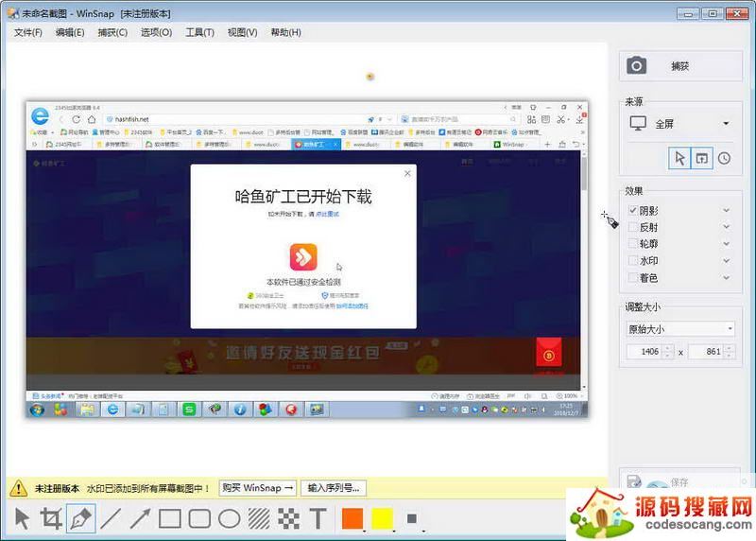Enable the 反射 reflection effect checkbox
This screenshot has height=541, width=756.
click(633, 227)
